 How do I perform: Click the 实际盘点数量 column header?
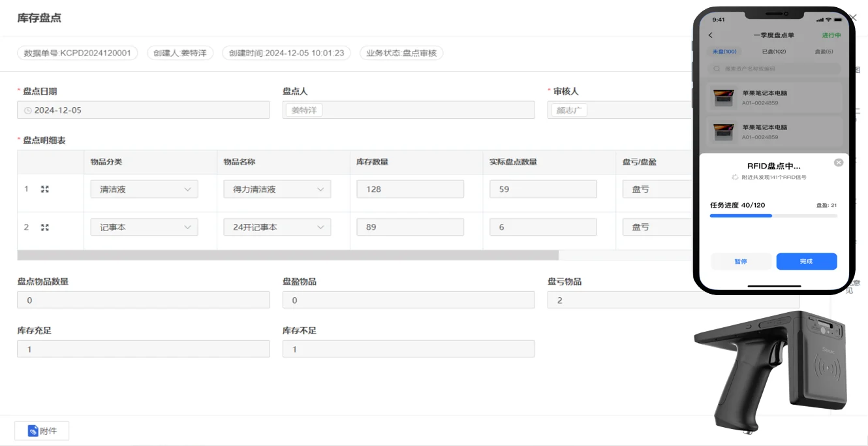click(514, 162)
